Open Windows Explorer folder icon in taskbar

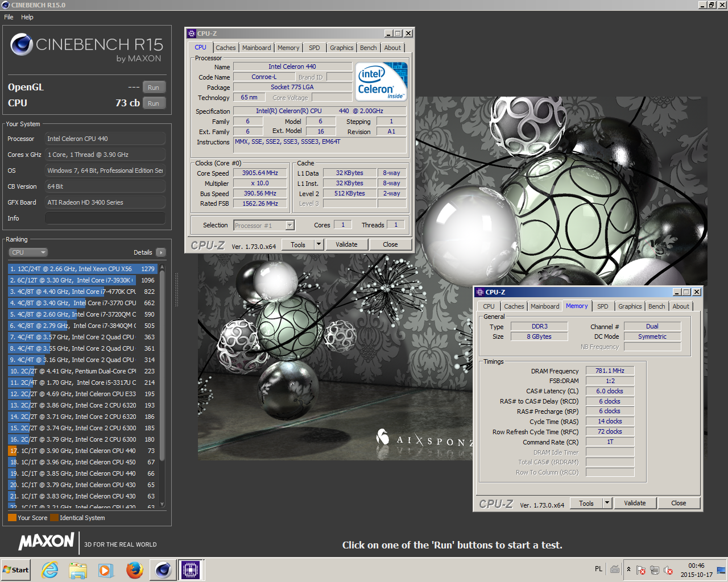78,569
